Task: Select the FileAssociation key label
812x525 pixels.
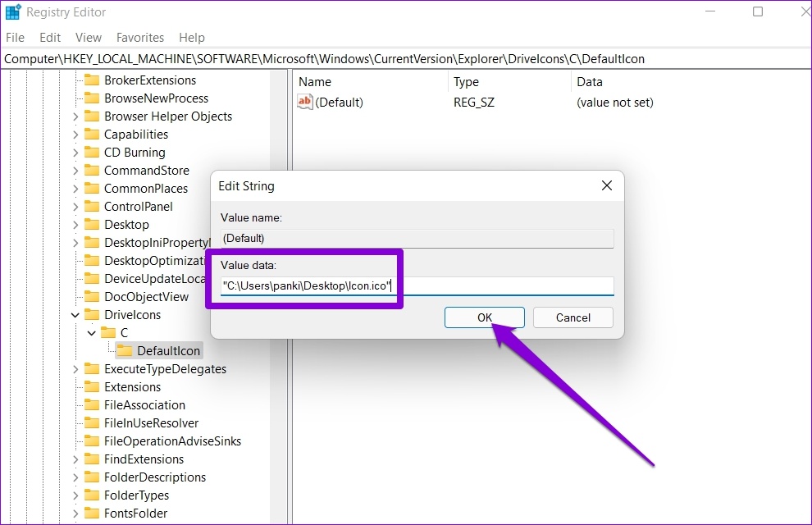Action: pyautogui.click(x=144, y=405)
